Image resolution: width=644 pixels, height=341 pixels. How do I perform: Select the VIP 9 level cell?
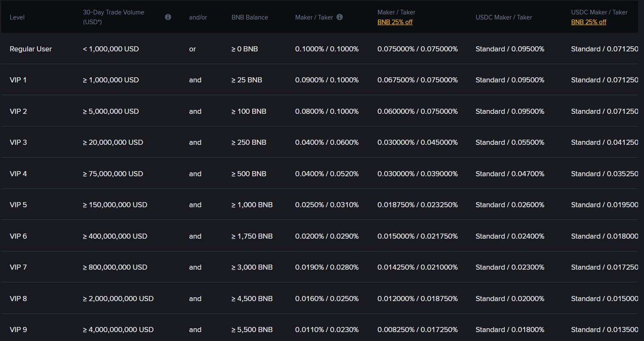tap(18, 330)
